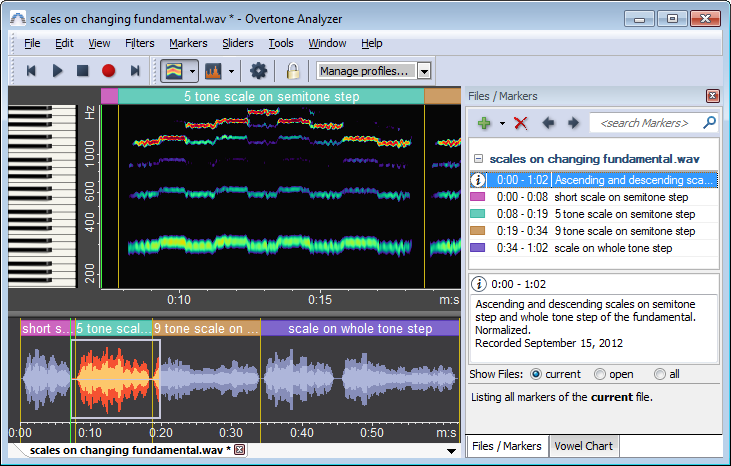The width and height of the screenshot is (731, 466).
Task: Close the Files / Markers panel
Action: point(712,96)
